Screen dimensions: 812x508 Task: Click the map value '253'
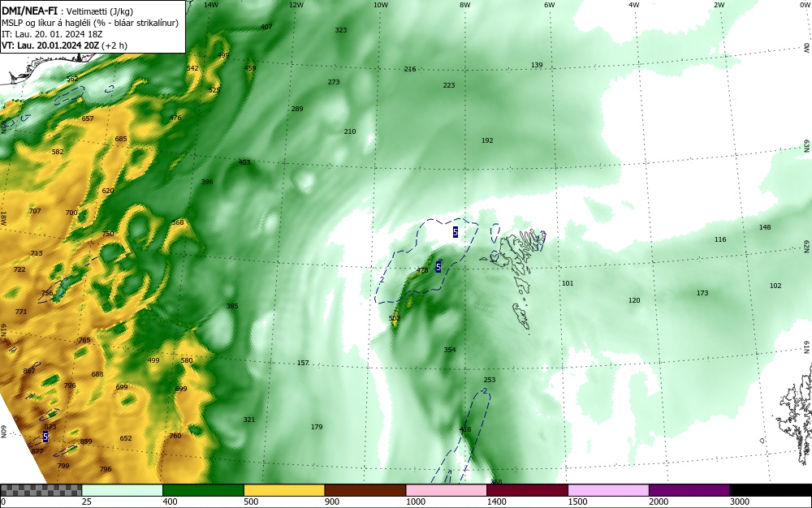click(490, 380)
